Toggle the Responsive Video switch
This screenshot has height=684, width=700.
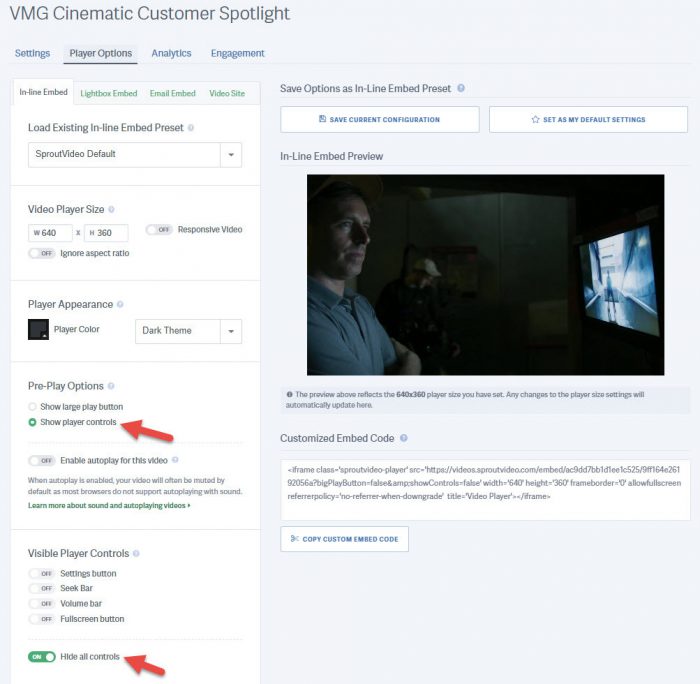pyautogui.click(x=159, y=230)
